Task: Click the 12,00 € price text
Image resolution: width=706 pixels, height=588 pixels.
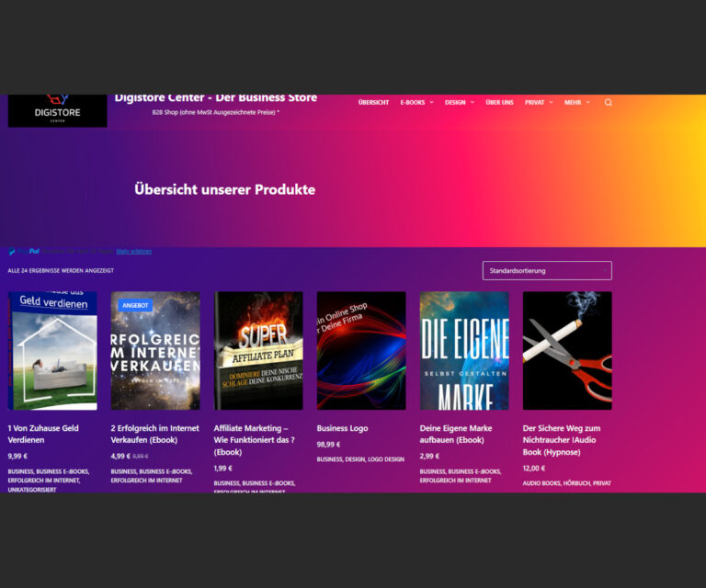Action: pos(533,469)
